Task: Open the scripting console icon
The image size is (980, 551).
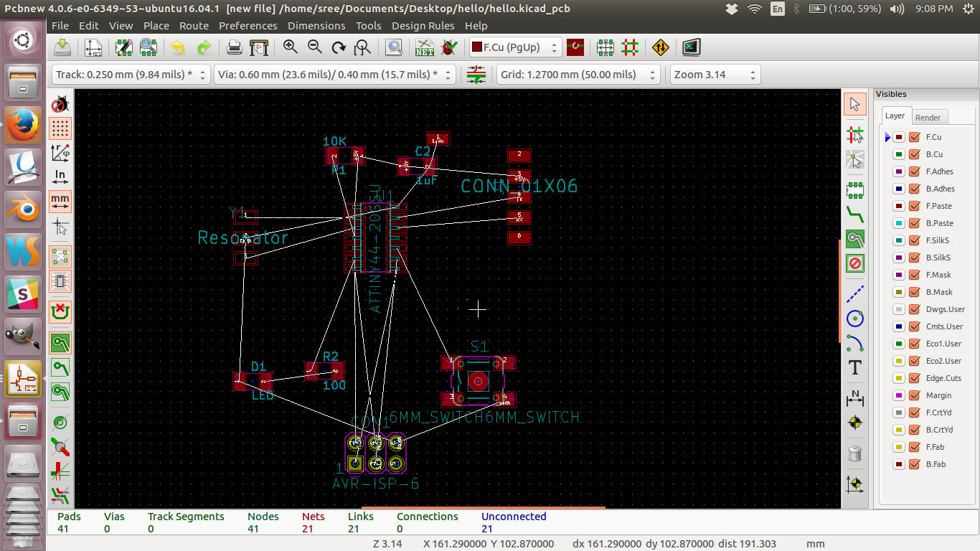Action: pos(691,48)
